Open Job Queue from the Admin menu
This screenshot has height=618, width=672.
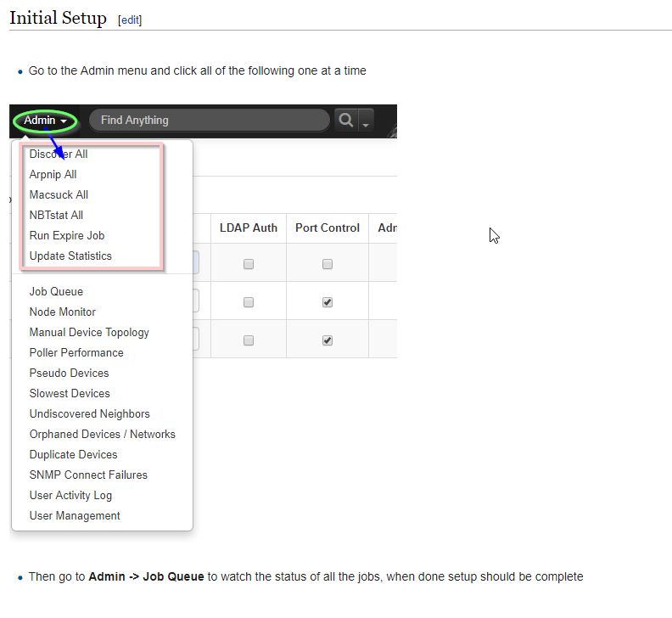[x=56, y=292]
